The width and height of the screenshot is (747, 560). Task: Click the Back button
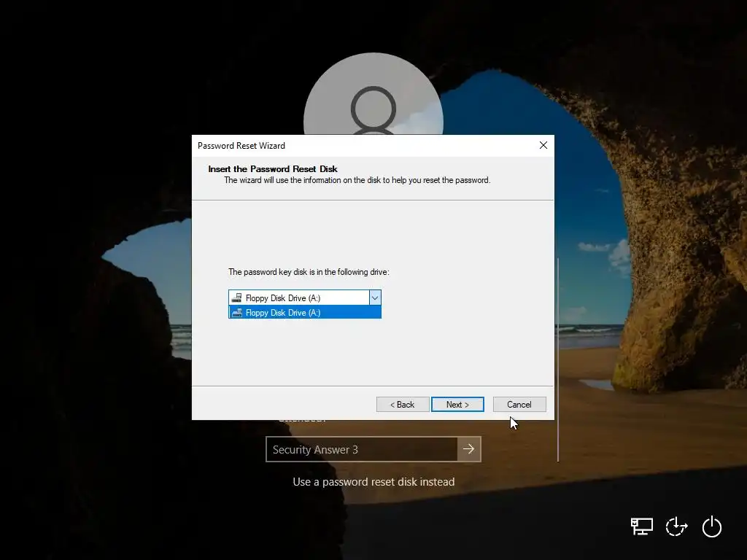pos(403,404)
